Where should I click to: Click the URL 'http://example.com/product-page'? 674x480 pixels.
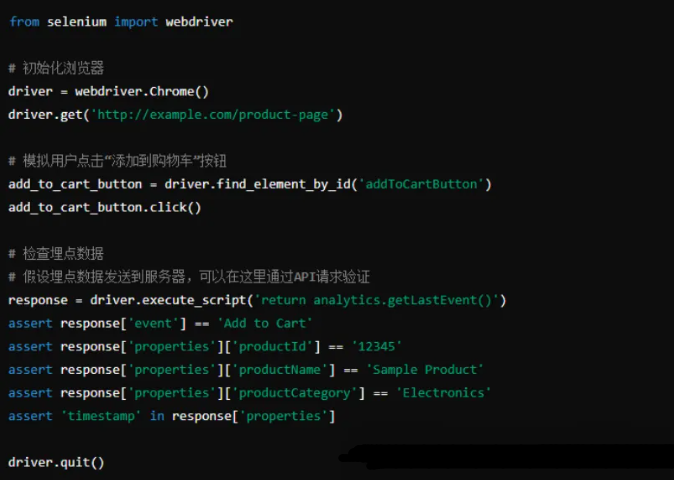pos(213,115)
